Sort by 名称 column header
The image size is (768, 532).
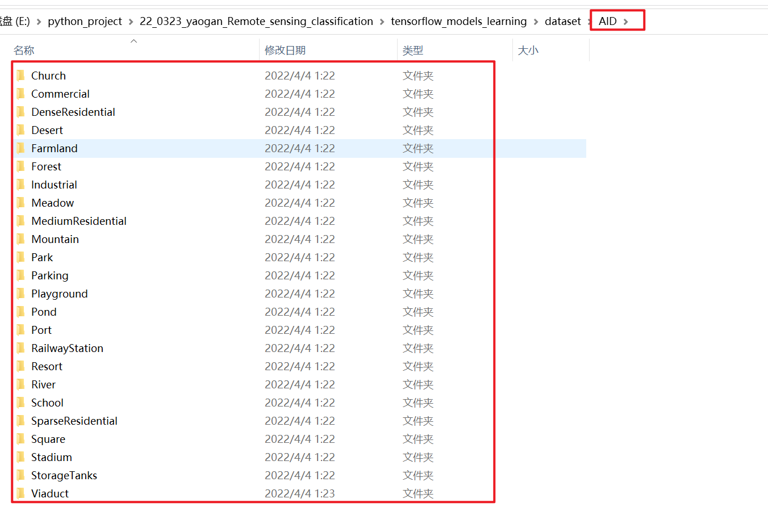[24, 50]
